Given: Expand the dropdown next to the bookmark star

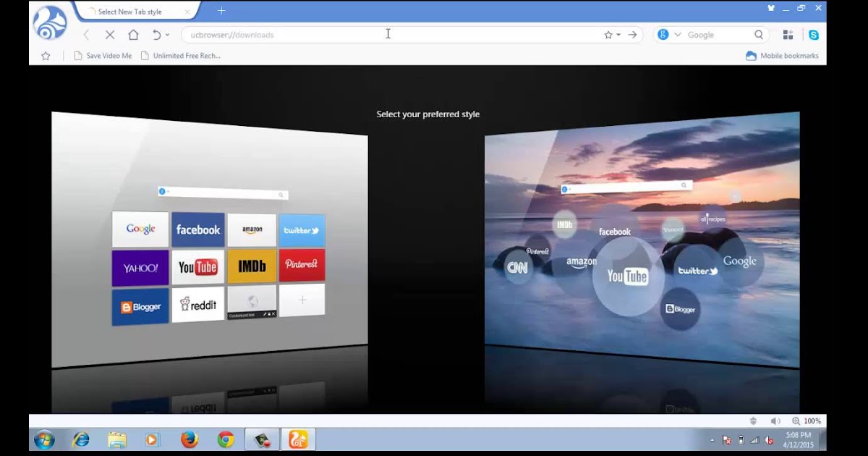Looking at the screenshot, I should (x=618, y=35).
